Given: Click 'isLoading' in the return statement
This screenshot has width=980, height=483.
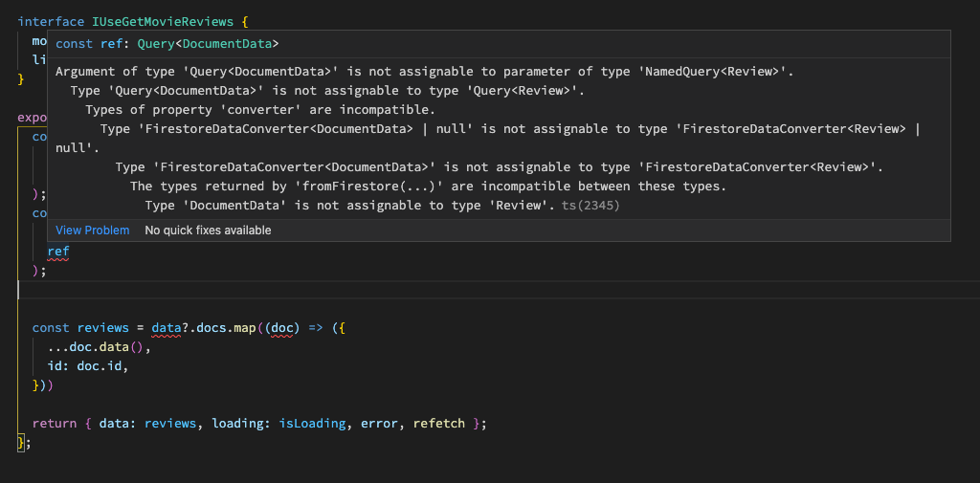Looking at the screenshot, I should click(x=312, y=424).
